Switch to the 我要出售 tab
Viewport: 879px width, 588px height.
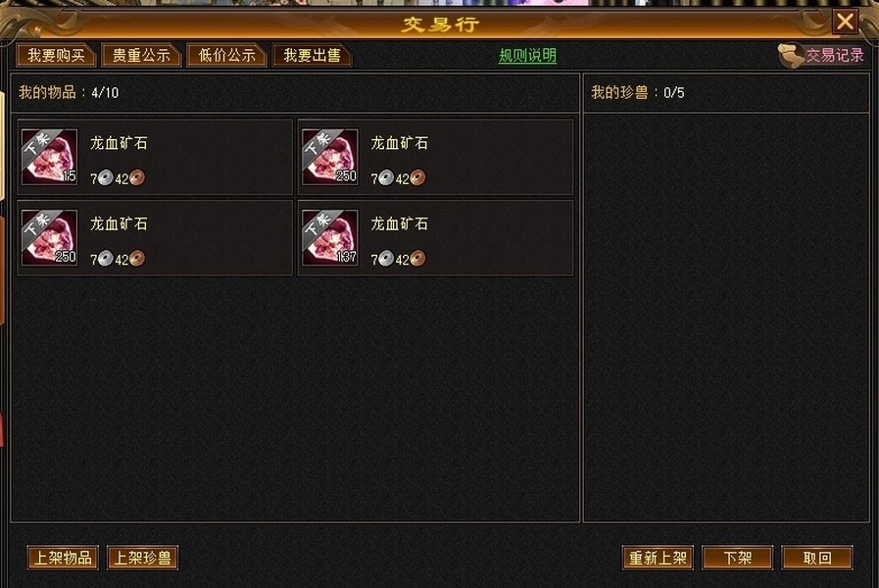tap(312, 56)
